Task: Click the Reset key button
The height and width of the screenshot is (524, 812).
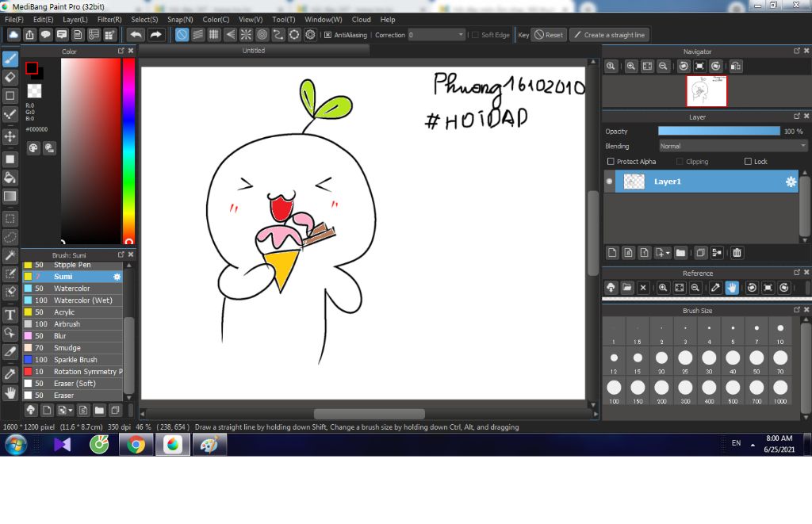Action: (x=549, y=35)
